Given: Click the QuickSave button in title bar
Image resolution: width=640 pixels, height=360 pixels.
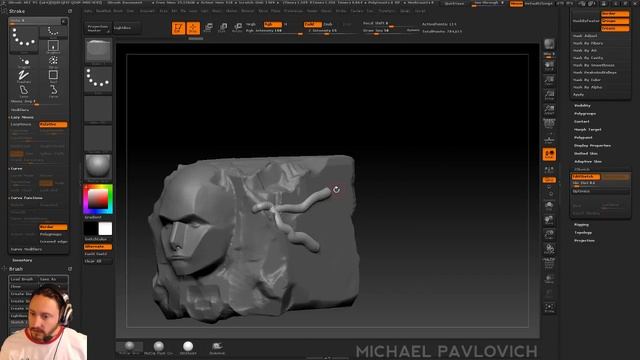Looking at the screenshot, I should point(454,3).
